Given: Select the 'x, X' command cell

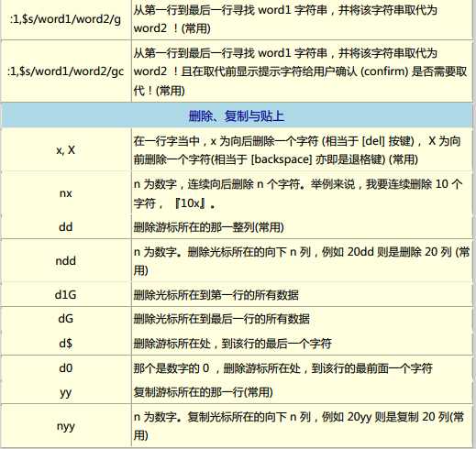Looking at the screenshot, I should pos(65,150).
